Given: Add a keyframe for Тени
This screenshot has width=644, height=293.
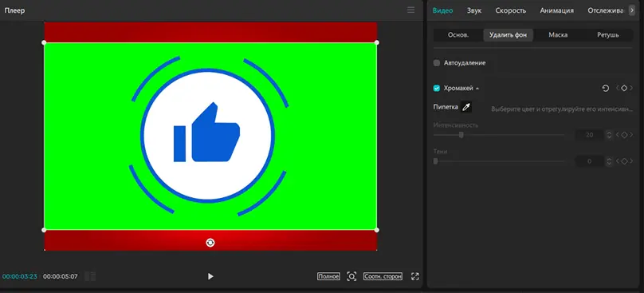Looking at the screenshot, I should pos(624,161).
